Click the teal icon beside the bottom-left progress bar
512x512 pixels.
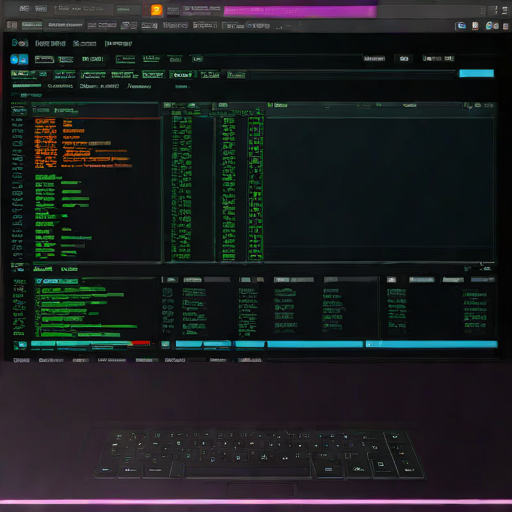tap(20, 345)
